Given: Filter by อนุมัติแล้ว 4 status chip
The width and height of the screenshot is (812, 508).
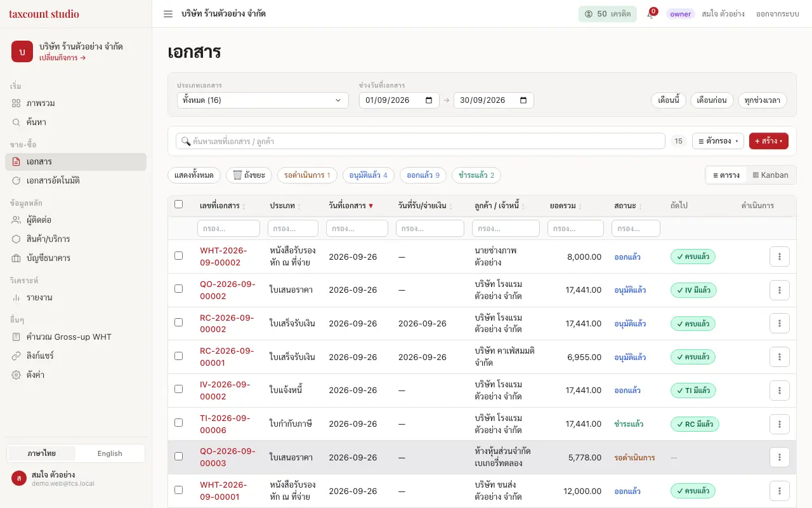Looking at the screenshot, I should pyautogui.click(x=369, y=175).
